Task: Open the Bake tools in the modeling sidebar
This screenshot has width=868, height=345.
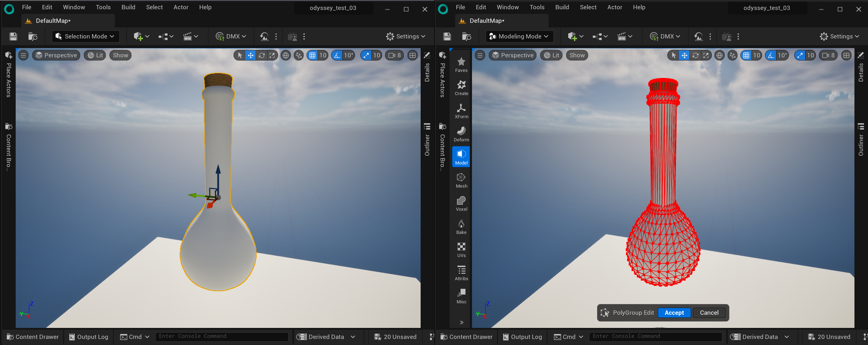Action: (x=461, y=227)
